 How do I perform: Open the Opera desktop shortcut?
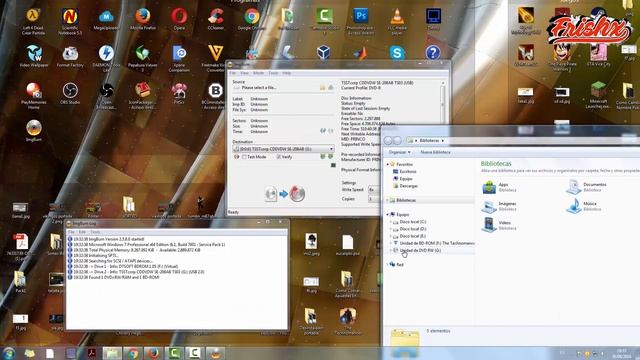[x=179, y=20]
